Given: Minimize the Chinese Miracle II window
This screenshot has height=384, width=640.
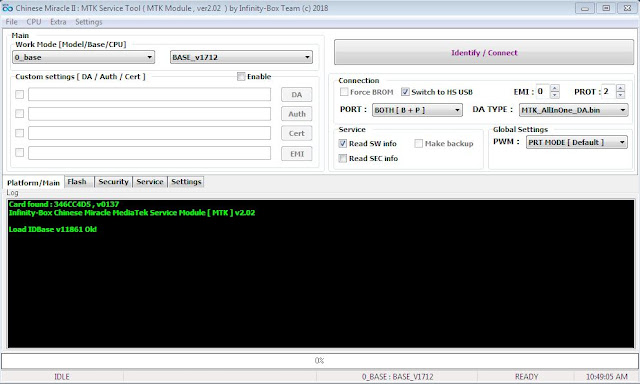Looking at the screenshot, I should pyautogui.click(x=585, y=8).
